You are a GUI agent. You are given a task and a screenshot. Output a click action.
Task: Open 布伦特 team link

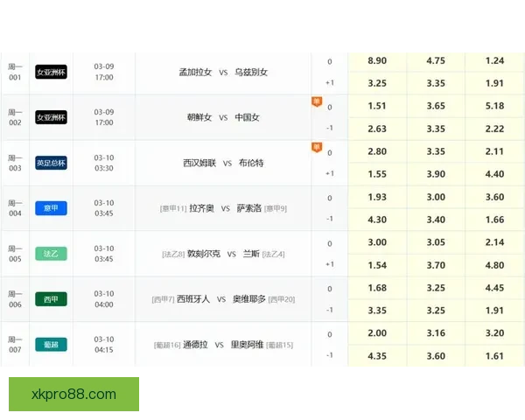(x=251, y=163)
